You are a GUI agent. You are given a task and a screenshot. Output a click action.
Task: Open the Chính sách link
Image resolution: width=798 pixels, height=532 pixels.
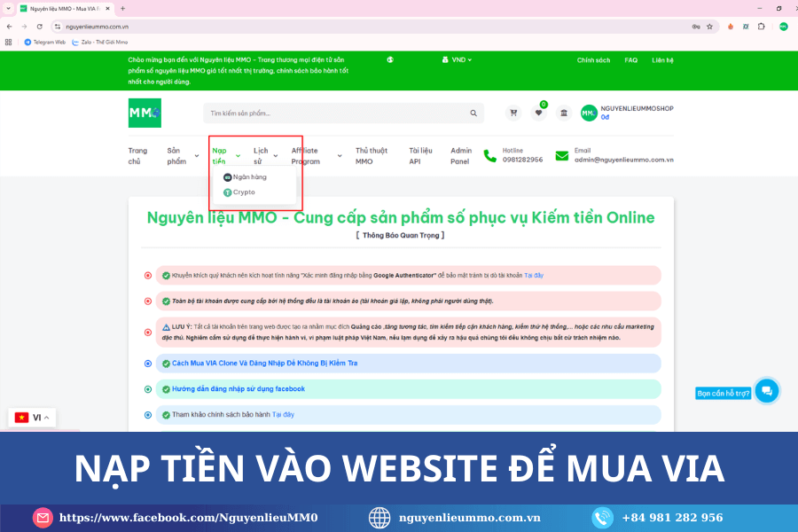click(593, 60)
